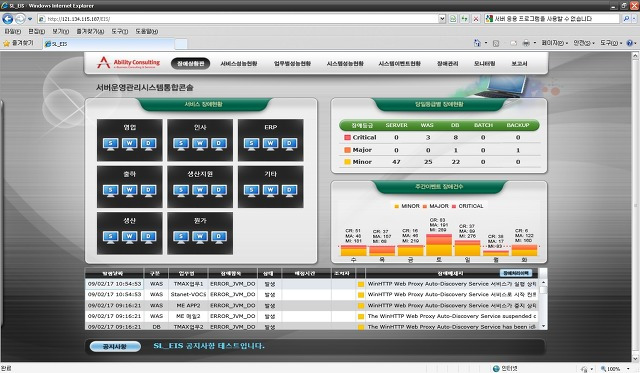Open the 서비스성능현황 navigation tab
The height and width of the screenshot is (373, 640).
[x=239, y=64]
